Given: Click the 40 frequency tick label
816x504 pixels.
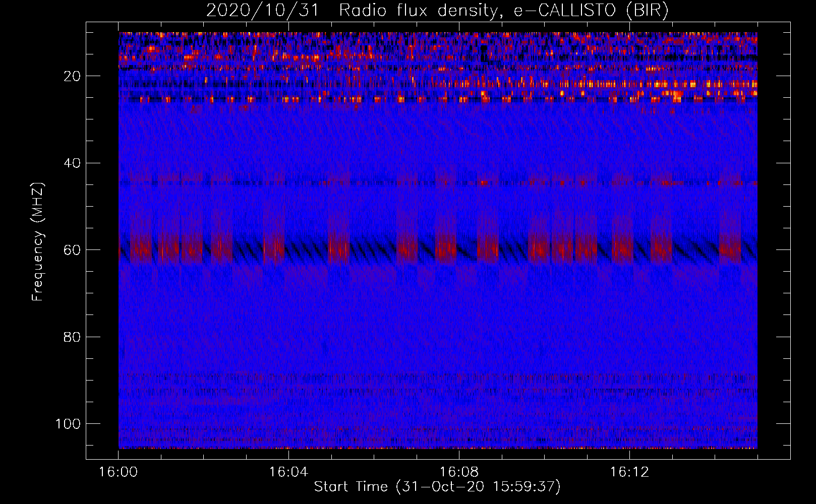Looking at the screenshot, I should [x=72, y=163].
